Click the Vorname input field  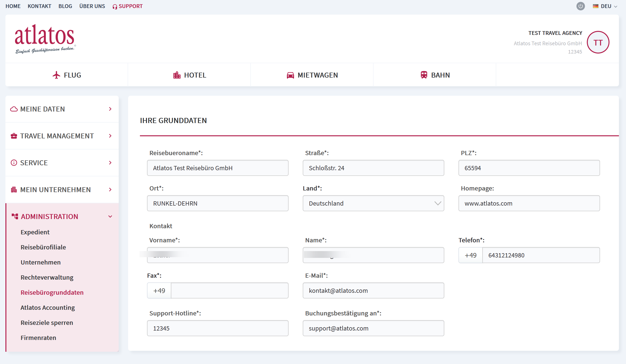click(218, 255)
